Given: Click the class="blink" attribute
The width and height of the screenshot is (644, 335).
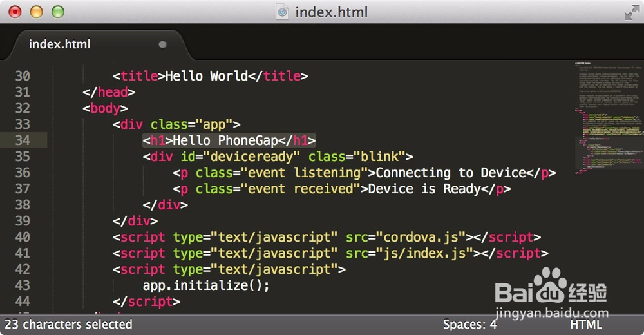Looking at the screenshot, I should (357, 157).
